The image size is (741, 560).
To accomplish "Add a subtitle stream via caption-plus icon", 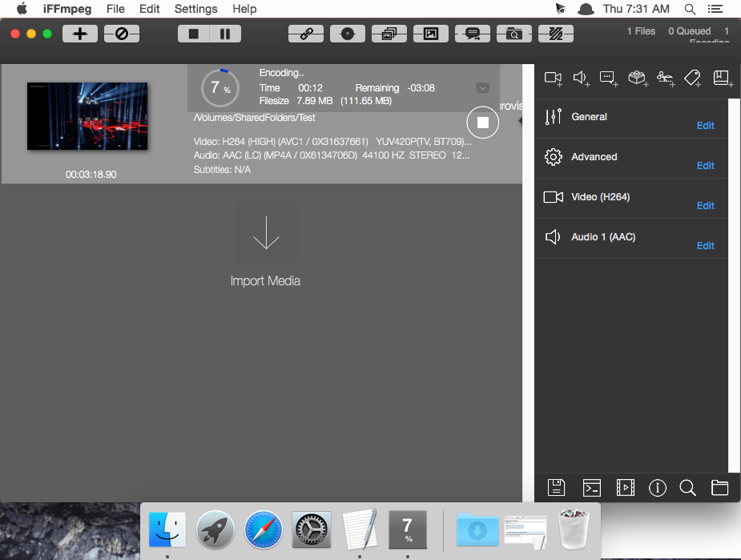I will tap(609, 78).
